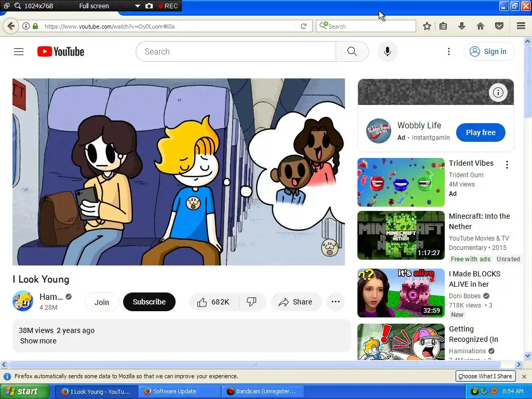
Task: Show bookmarks list icon
Action: [x=443, y=26]
